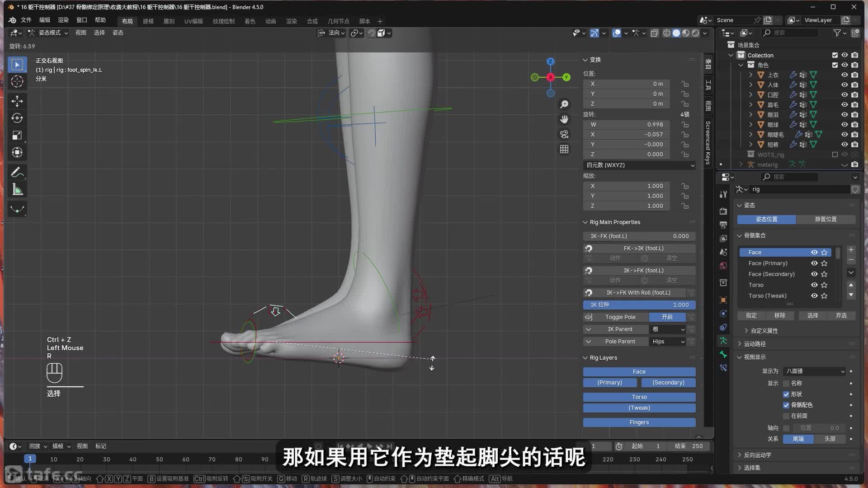Click the pan view hand icon
868x488 pixels.
click(x=564, y=119)
